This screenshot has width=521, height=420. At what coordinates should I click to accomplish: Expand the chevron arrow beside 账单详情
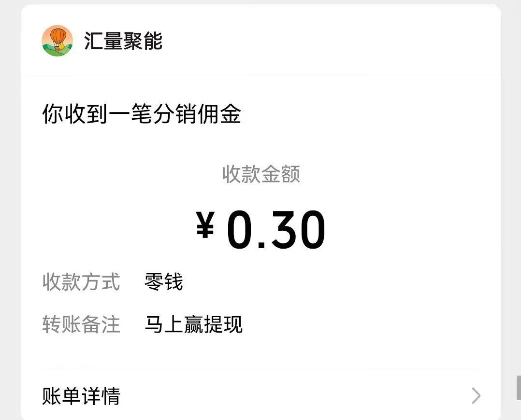coord(476,396)
